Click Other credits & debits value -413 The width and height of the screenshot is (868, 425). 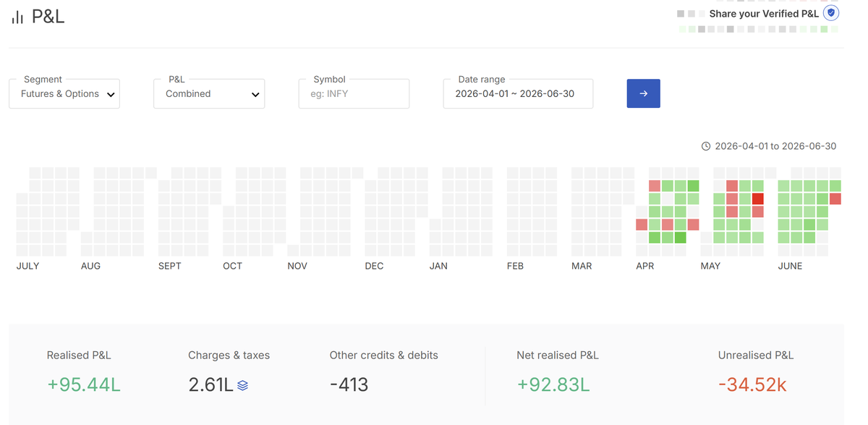coord(349,384)
